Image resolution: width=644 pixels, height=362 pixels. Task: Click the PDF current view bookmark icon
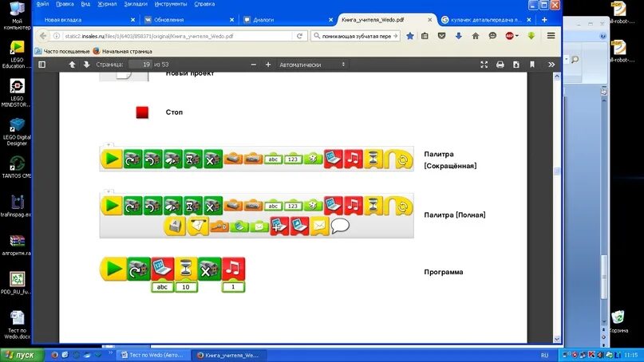pos(531,65)
